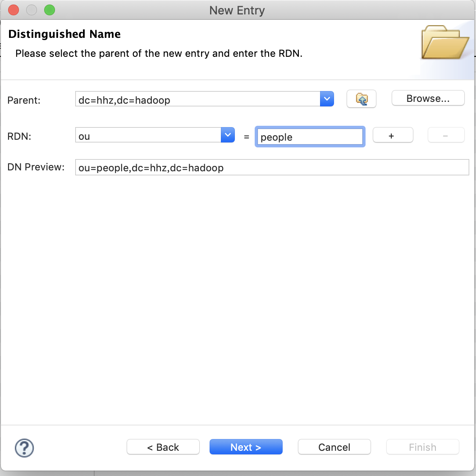Click the New Entry title bar

(x=238, y=10)
